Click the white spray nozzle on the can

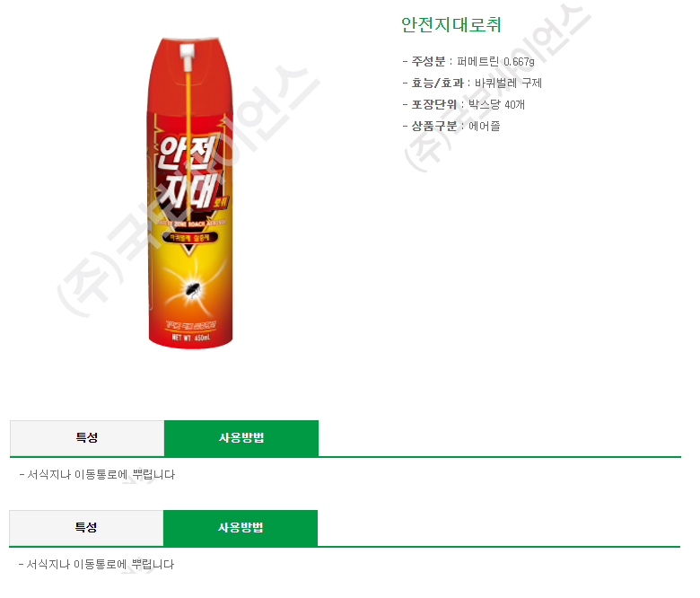[187, 57]
